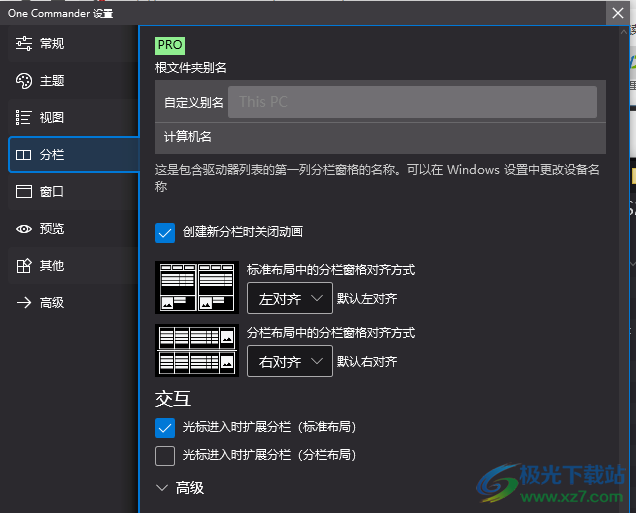Uncheck 光标进入时扩展分栏 (标准布局)

[x=165, y=428]
